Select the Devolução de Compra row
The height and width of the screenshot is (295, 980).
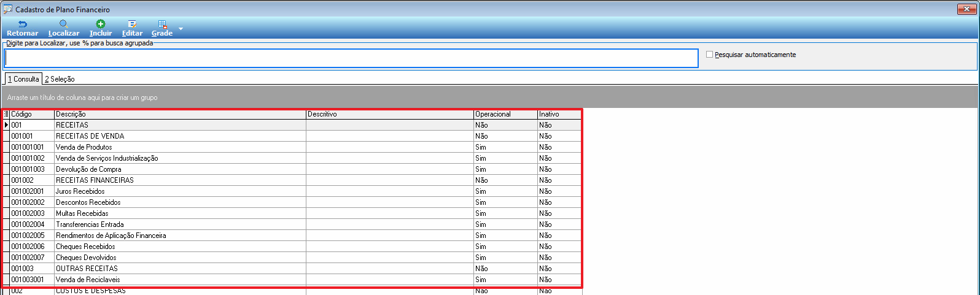(x=292, y=169)
